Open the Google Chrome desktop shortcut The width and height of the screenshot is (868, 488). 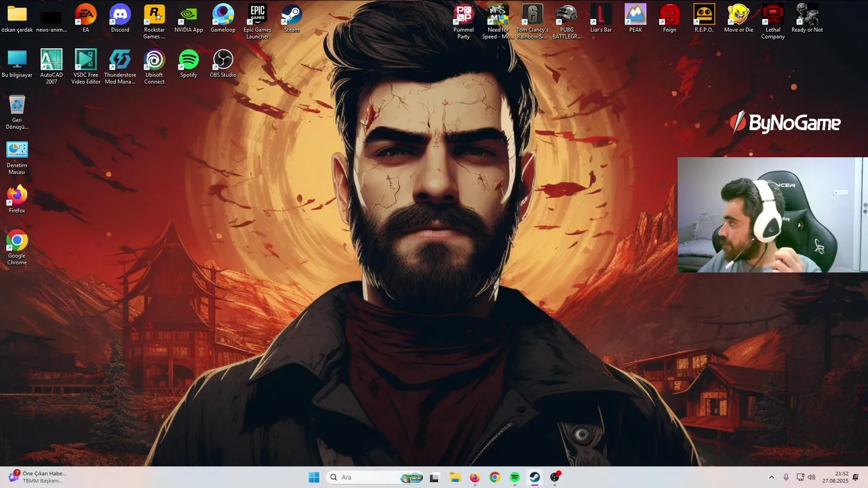(17, 247)
